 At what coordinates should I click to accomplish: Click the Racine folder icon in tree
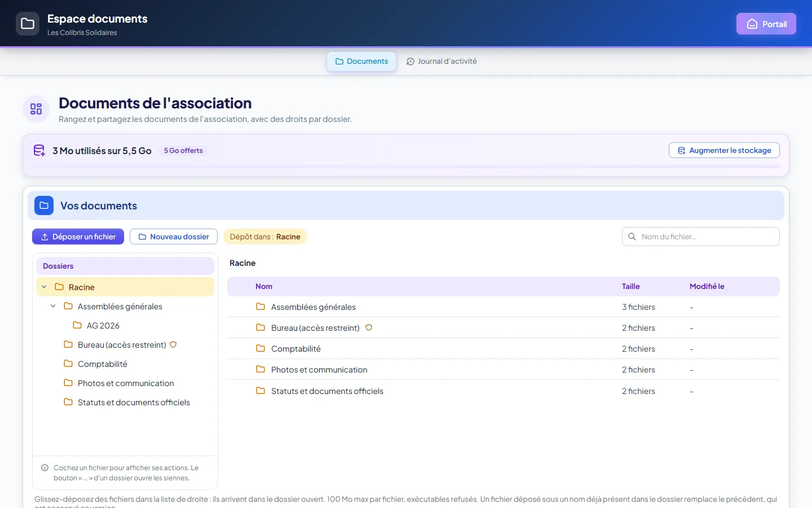[x=59, y=287]
